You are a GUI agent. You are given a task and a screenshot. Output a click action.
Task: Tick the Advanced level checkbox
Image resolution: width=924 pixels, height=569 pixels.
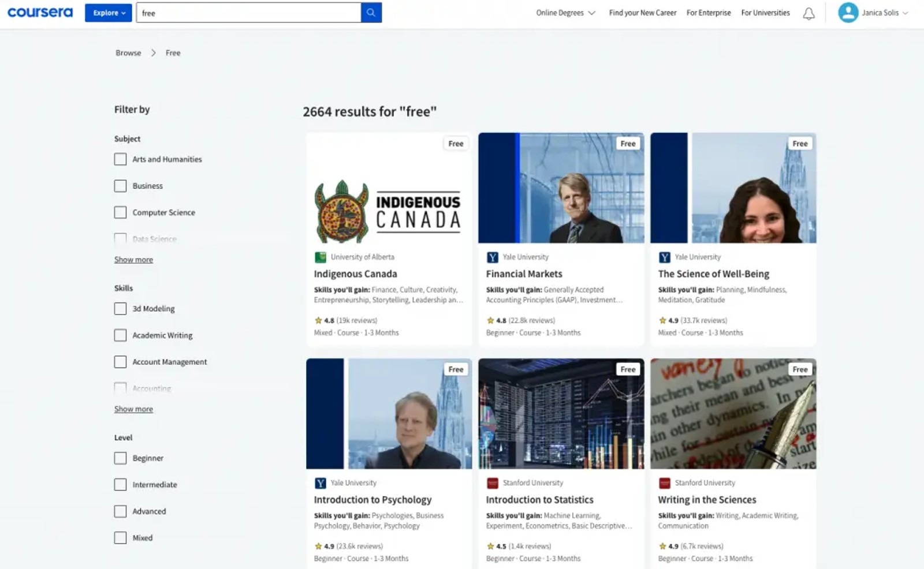coord(120,511)
